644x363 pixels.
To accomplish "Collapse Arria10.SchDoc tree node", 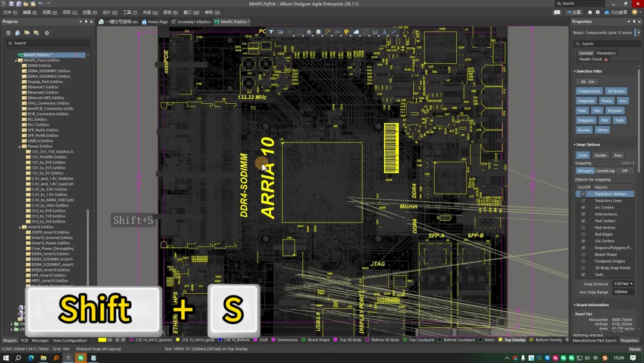I will point(20,227).
